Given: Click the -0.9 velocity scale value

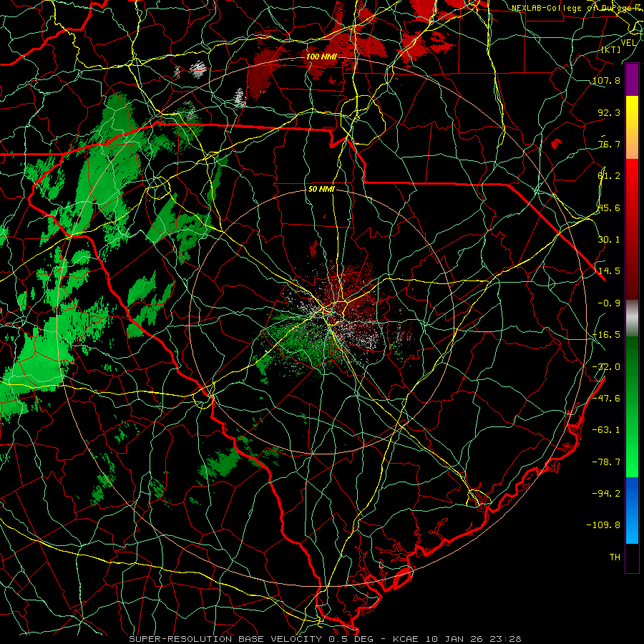Looking at the screenshot, I should pyautogui.click(x=609, y=303).
